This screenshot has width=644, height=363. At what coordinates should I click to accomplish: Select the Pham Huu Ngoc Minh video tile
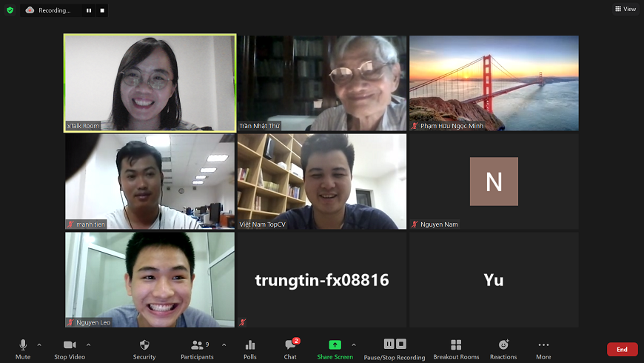tap(494, 83)
